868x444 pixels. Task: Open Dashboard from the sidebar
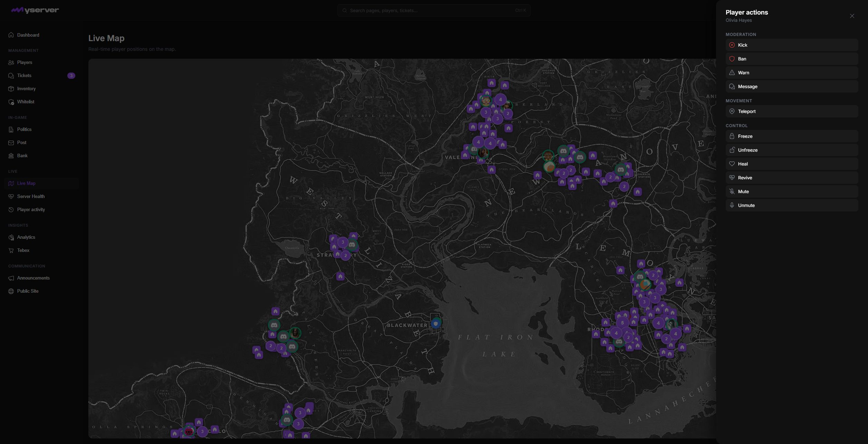point(41,35)
